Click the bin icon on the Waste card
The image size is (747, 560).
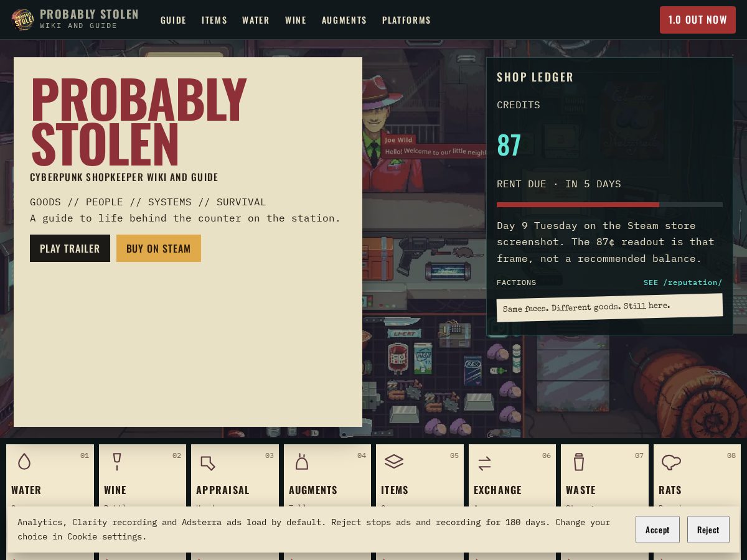(579, 462)
